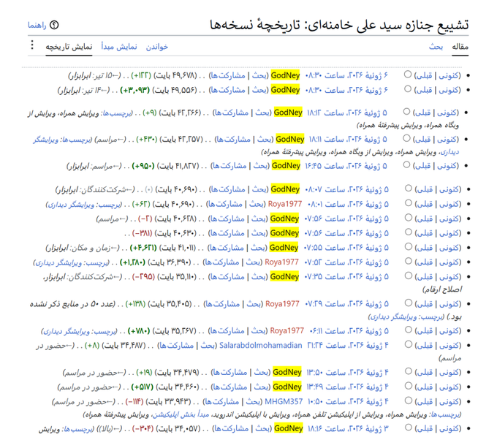Click the (+3,093) size change in the 49,556-byte row

click(x=134, y=91)
